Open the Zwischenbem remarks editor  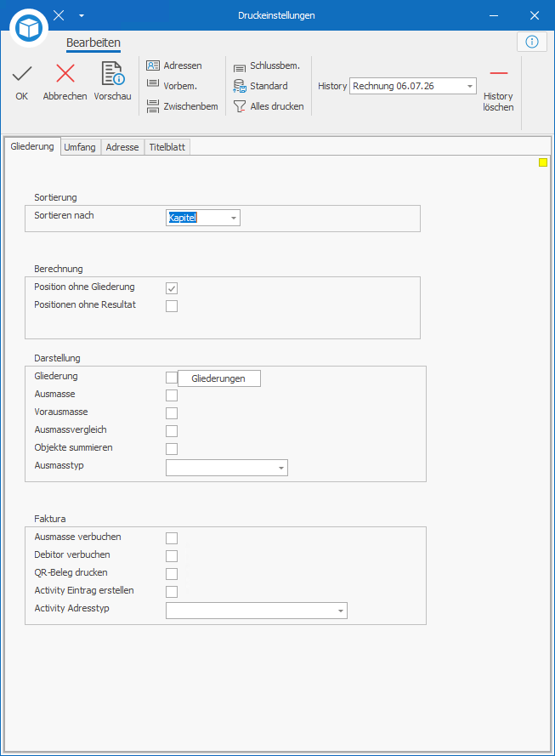(x=182, y=106)
